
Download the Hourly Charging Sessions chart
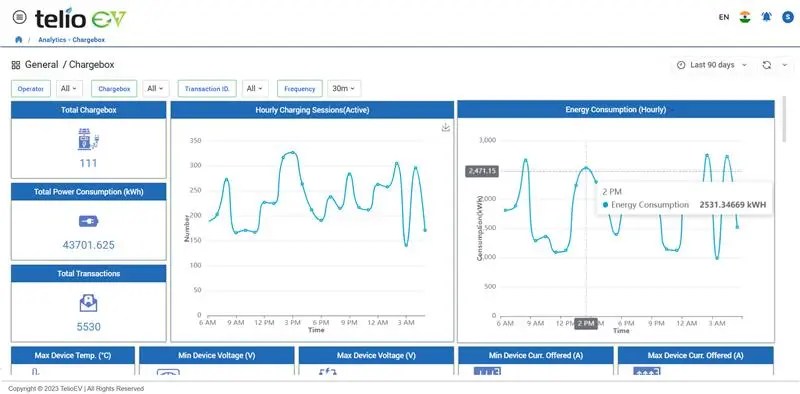coord(445,127)
